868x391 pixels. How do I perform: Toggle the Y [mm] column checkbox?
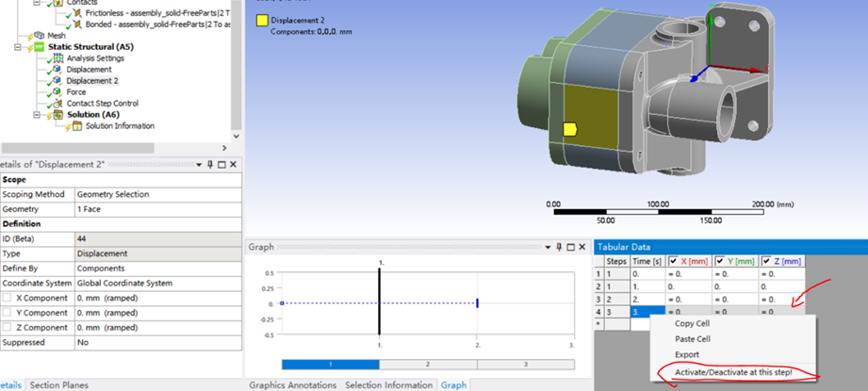(721, 260)
